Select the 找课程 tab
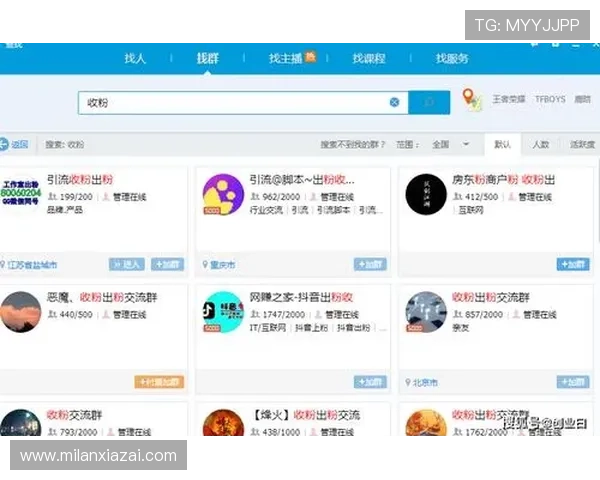 (x=369, y=59)
